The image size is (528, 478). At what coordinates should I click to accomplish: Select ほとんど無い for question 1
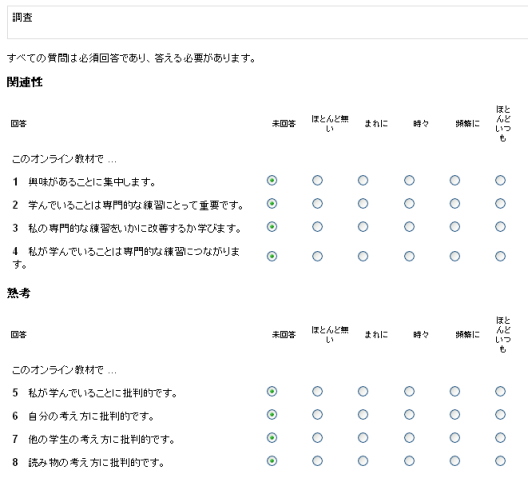tap(317, 180)
